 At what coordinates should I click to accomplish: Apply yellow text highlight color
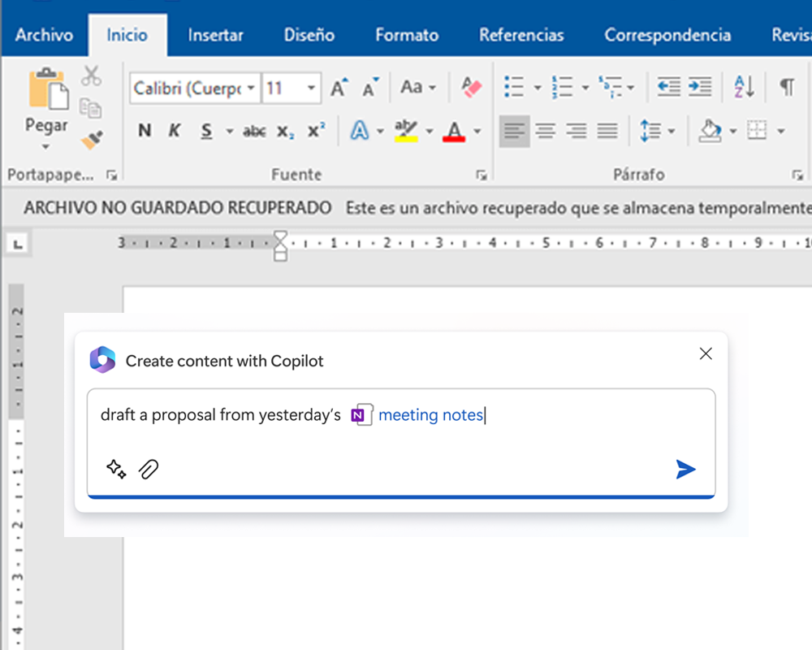pyautogui.click(x=405, y=131)
